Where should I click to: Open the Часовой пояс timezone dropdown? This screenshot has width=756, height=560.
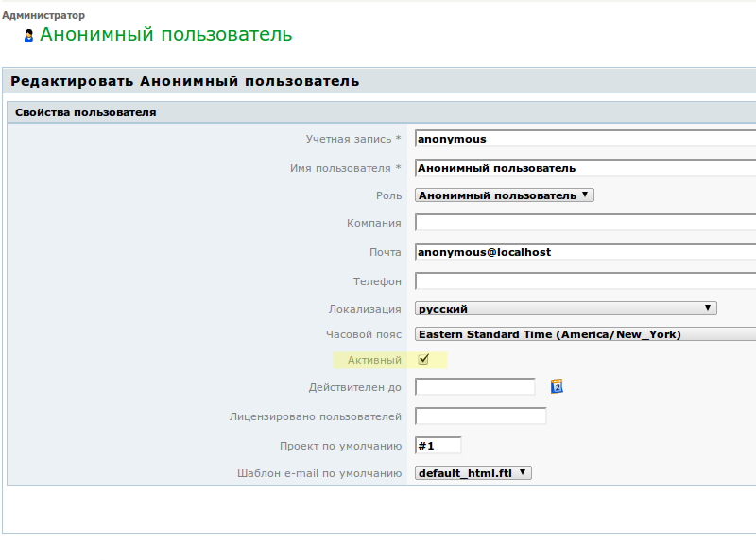[x=586, y=334]
